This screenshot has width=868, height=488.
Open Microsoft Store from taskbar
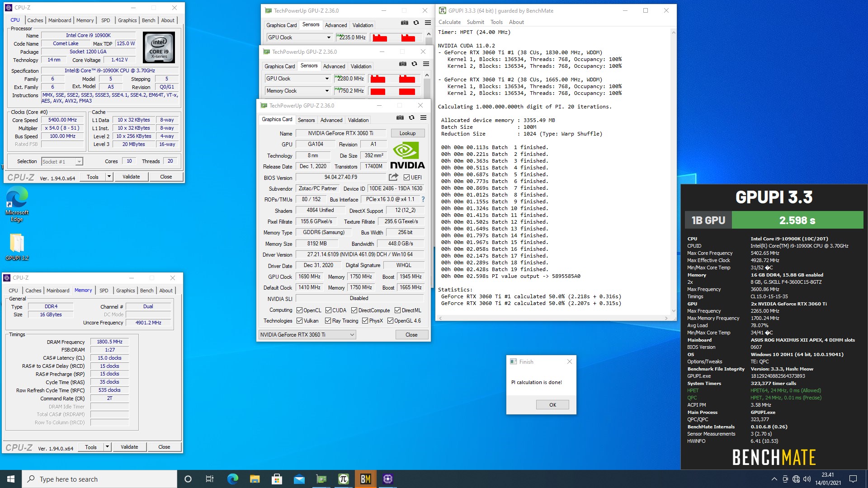pyautogui.click(x=277, y=479)
